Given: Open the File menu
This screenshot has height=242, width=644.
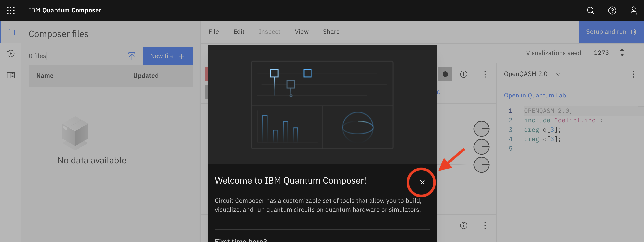Looking at the screenshot, I should pos(213,32).
